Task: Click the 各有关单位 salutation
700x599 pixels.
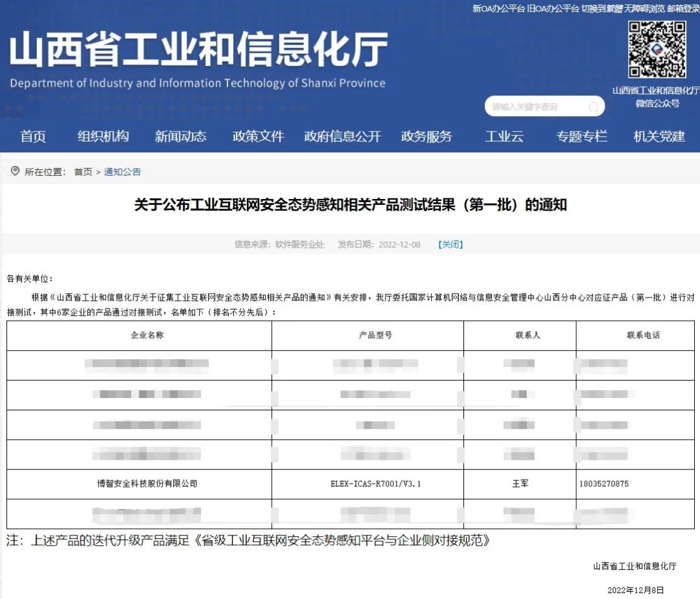Action: [30, 279]
